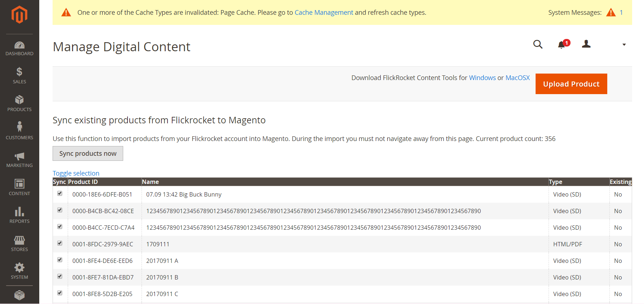Open the user account menu icon

(586, 44)
